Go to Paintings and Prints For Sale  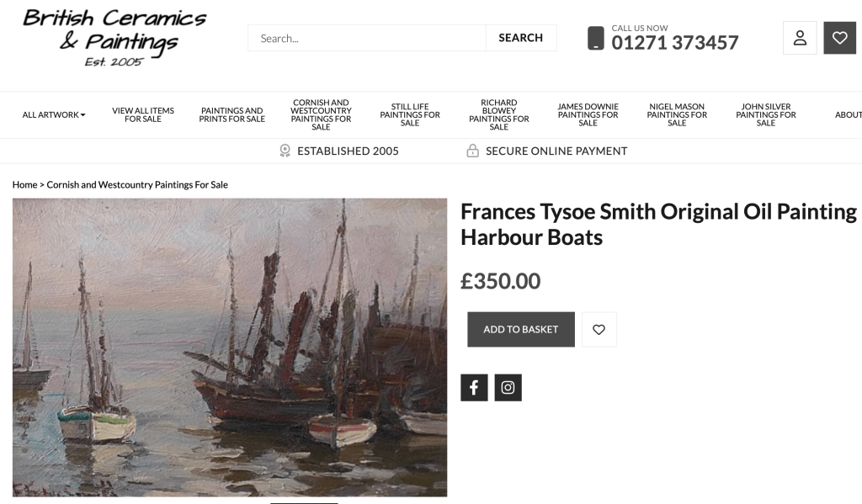231,115
